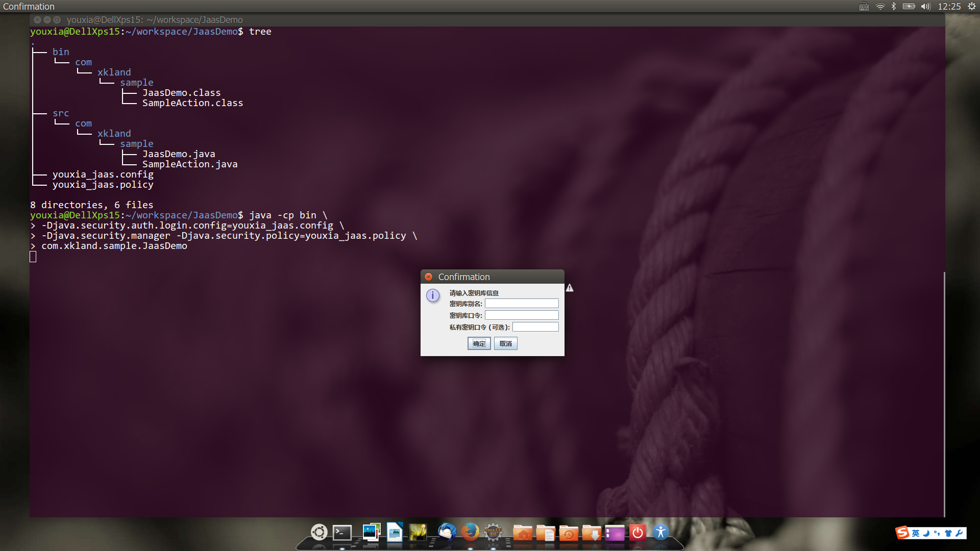Screen dimensions: 980x551
Task: Click the Java warning triangle icon
Action: tap(570, 288)
